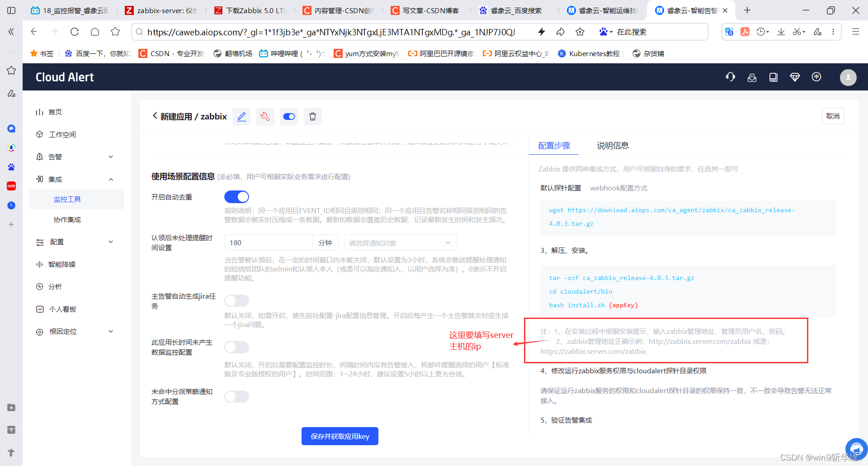Open the Baidu paw search engine dropdown
This screenshot has height=466, width=868.
[x=605, y=32]
